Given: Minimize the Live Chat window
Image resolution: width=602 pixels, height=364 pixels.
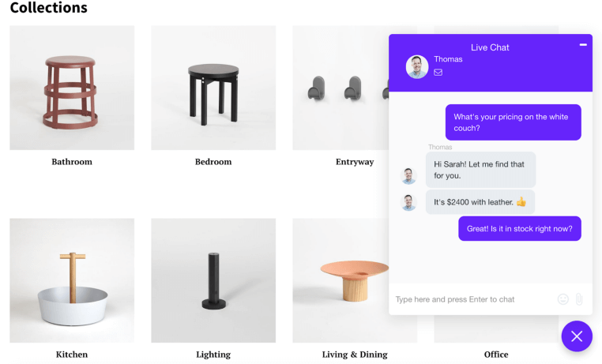Looking at the screenshot, I should 583,45.
